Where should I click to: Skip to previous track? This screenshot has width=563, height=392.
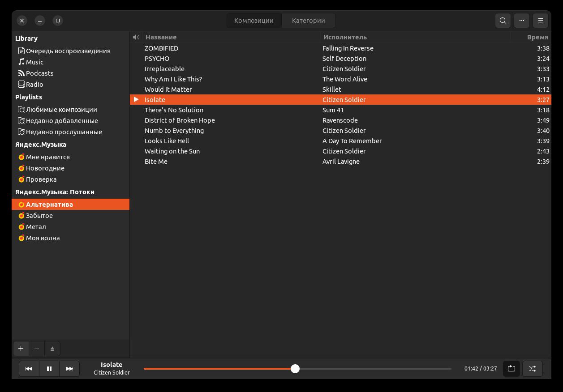point(29,369)
